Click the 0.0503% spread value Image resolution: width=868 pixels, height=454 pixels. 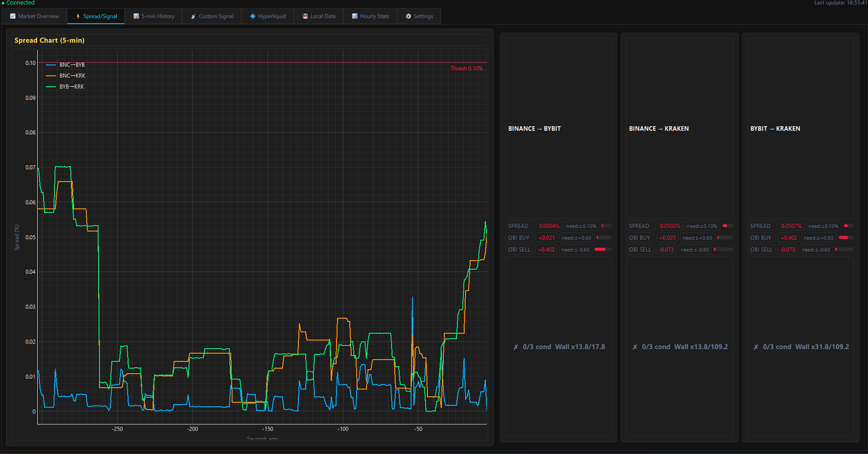[x=670, y=226]
